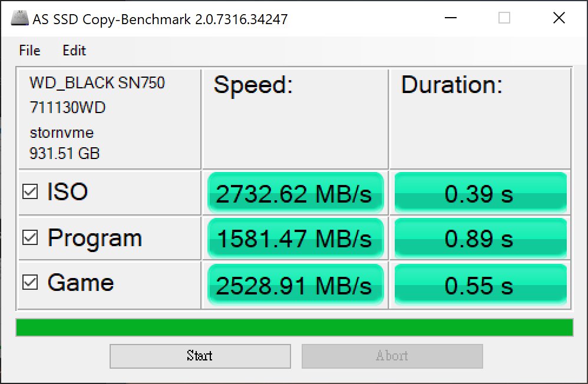Click the Speed column header
588x384 pixels.
coord(253,85)
